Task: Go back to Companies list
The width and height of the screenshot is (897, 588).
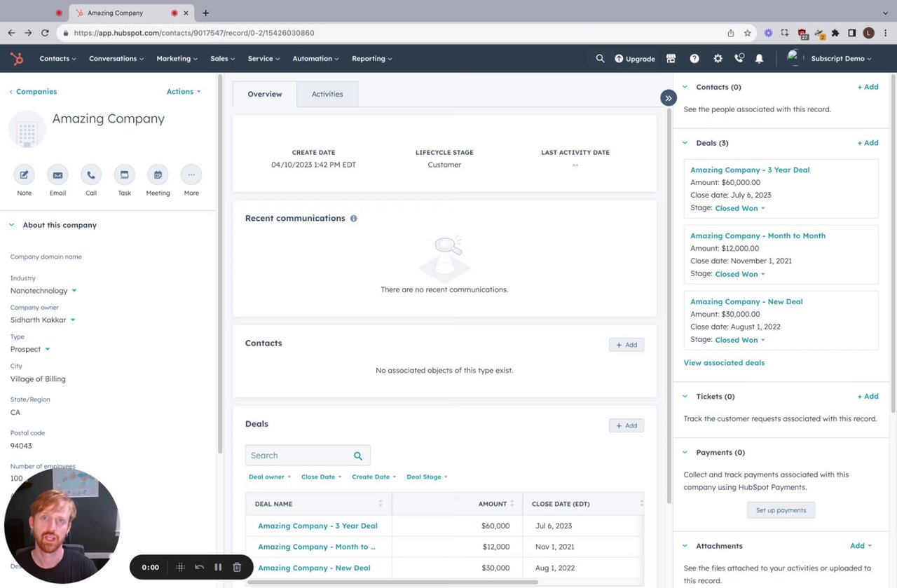Action: coord(33,92)
